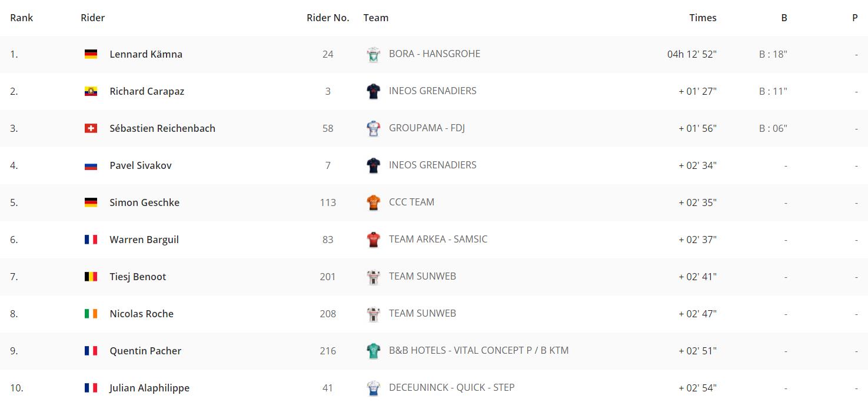
Task: Open rider Pavel Sivakov's profile
Action: click(141, 165)
